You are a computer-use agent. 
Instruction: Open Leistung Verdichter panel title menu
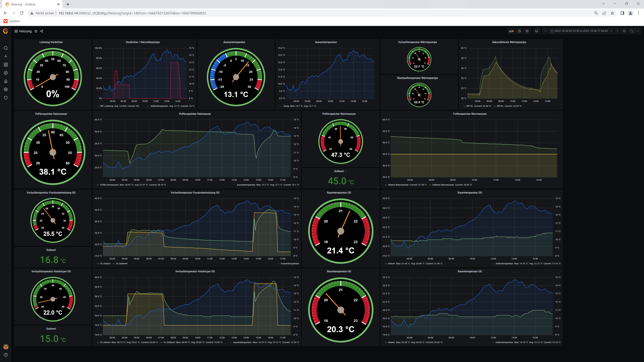coord(51,42)
